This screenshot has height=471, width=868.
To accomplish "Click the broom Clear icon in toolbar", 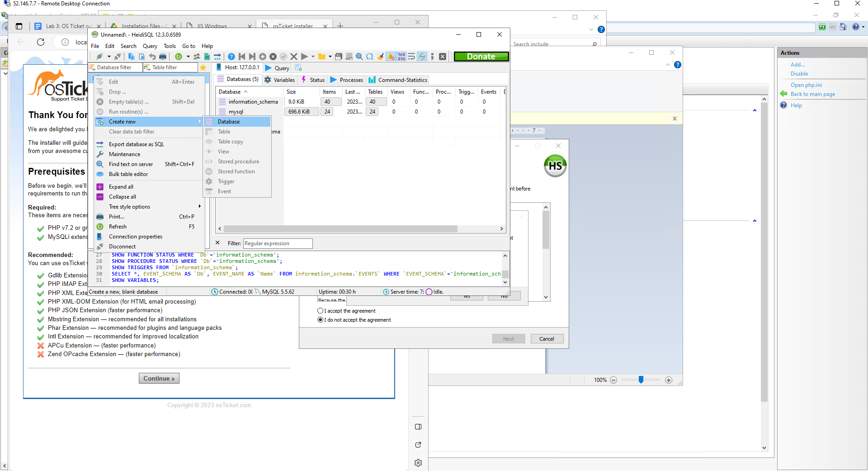I will [381, 57].
